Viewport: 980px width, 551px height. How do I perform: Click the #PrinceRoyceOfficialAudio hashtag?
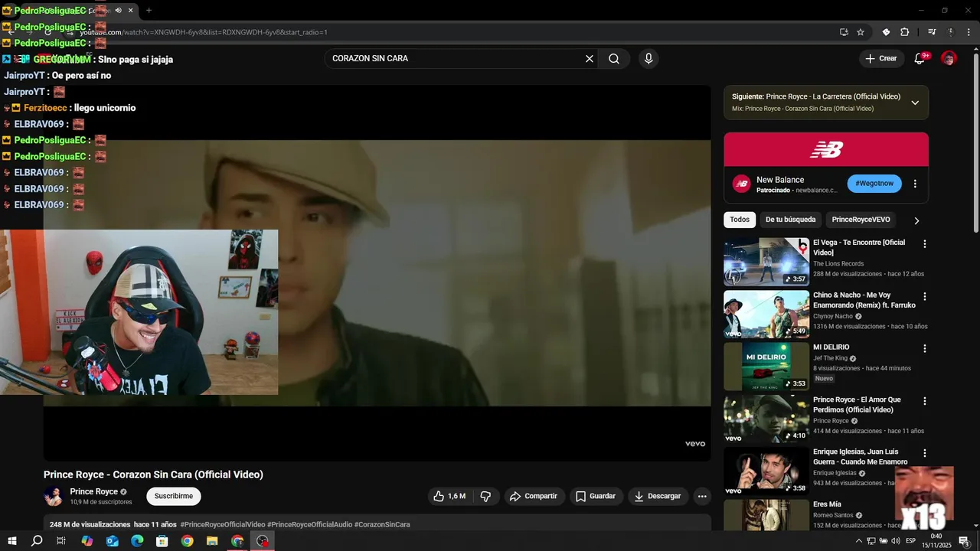tap(310, 525)
